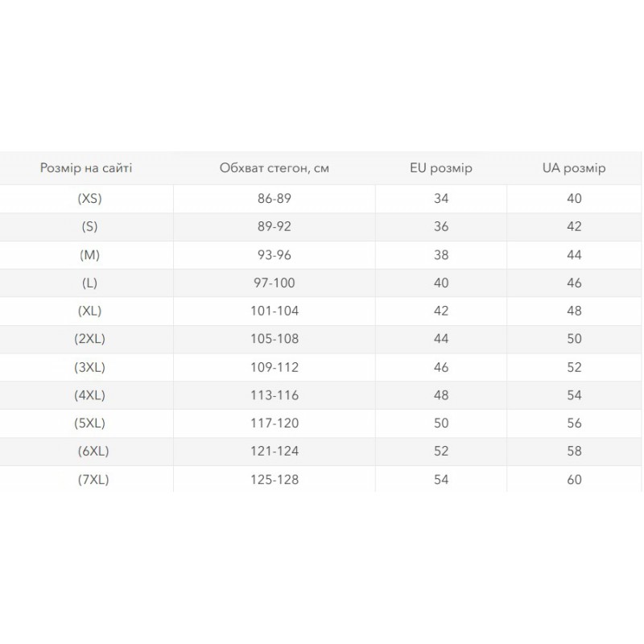Image resolution: width=644 pixels, height=644 pixels.
Task: Click the (3XL) size row label
Action: [89, 367]
